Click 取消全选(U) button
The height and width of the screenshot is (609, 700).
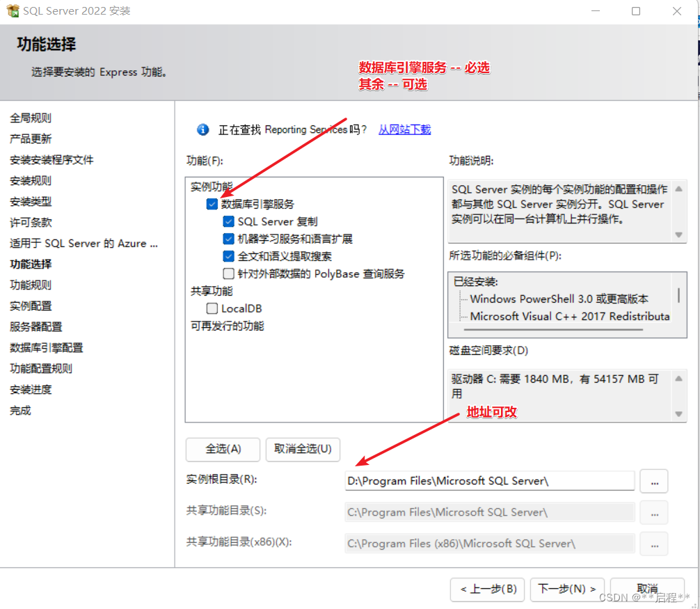(x=303, y=449)
